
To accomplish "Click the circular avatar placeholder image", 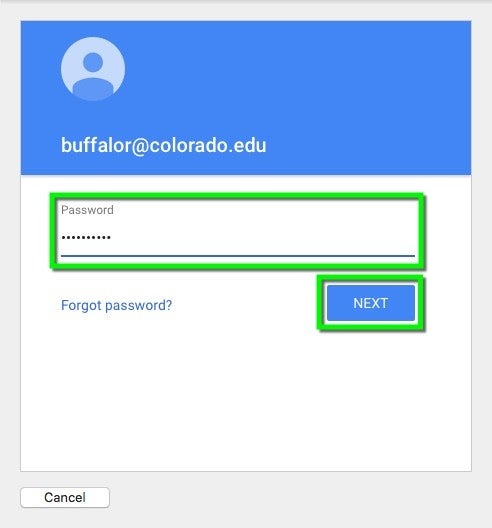I will [x=93, y=69].
